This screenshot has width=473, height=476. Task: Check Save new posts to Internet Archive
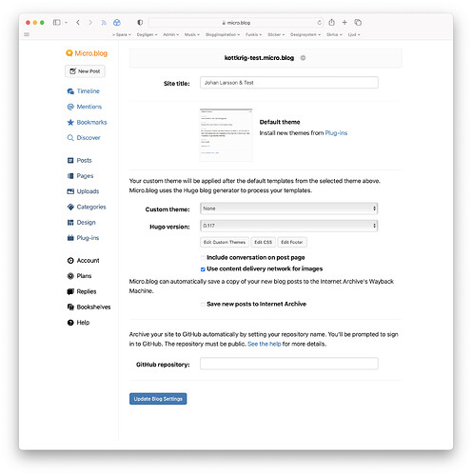pos(203,305)
